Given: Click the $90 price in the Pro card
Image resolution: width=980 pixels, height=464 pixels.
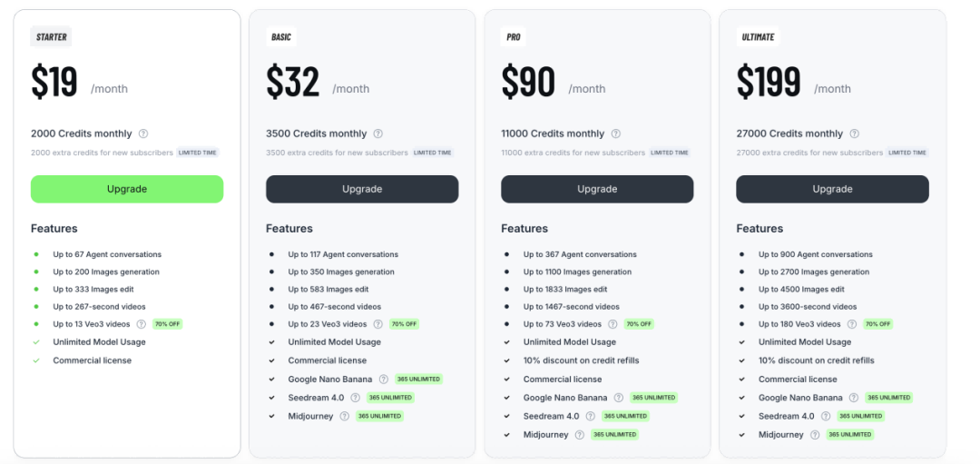Looking at the screenshot, I should click(x=528, y=82).
